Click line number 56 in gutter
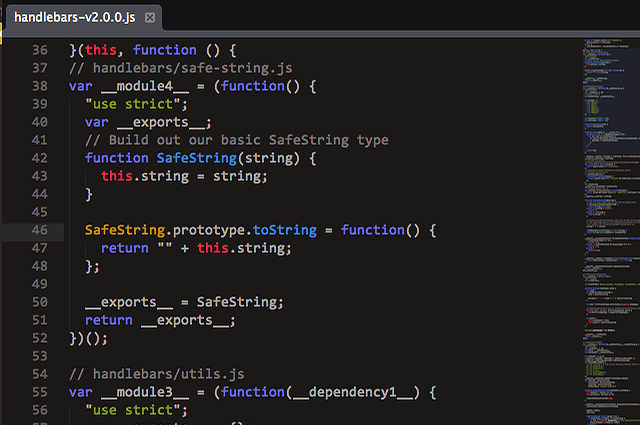This screenshot has height=425, width=640. coord(40,410)
